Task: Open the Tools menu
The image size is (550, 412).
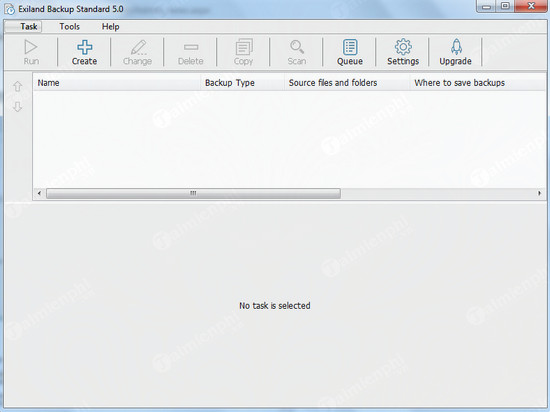Action: pos(69,27)
